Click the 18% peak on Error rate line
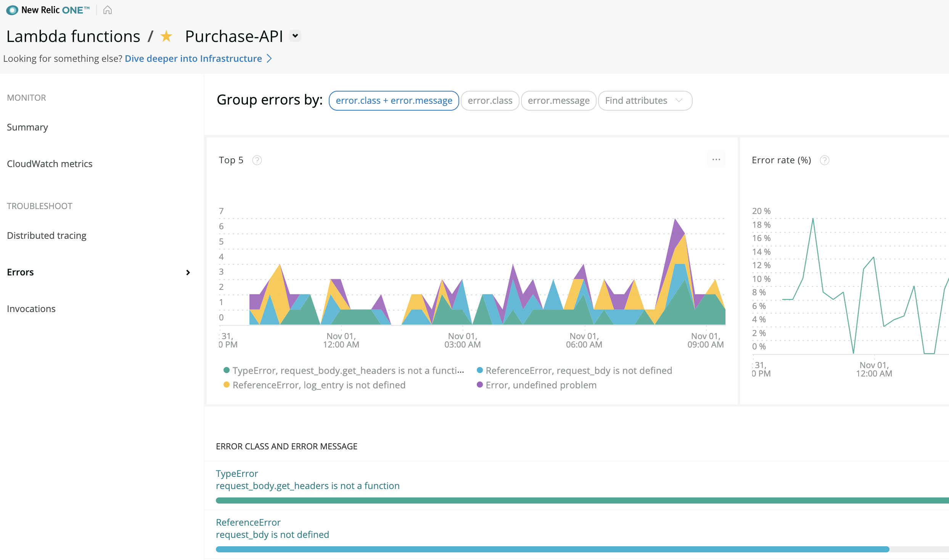 point(813,219)
